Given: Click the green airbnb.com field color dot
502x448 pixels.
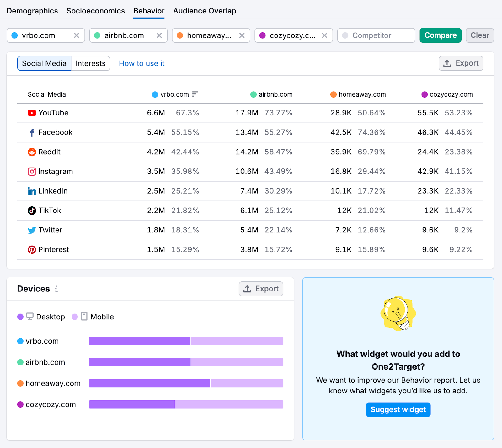Looking at the screenshot, I should [x=97, y=35].
